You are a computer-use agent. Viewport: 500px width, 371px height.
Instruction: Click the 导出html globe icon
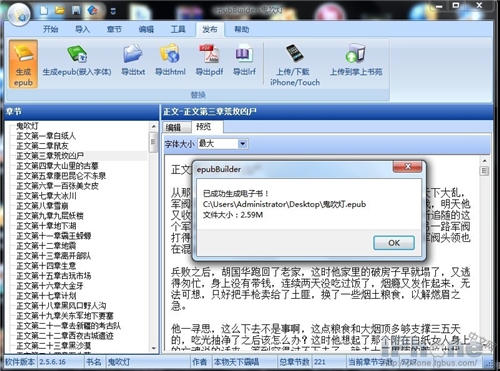click(x=170, y=53)
